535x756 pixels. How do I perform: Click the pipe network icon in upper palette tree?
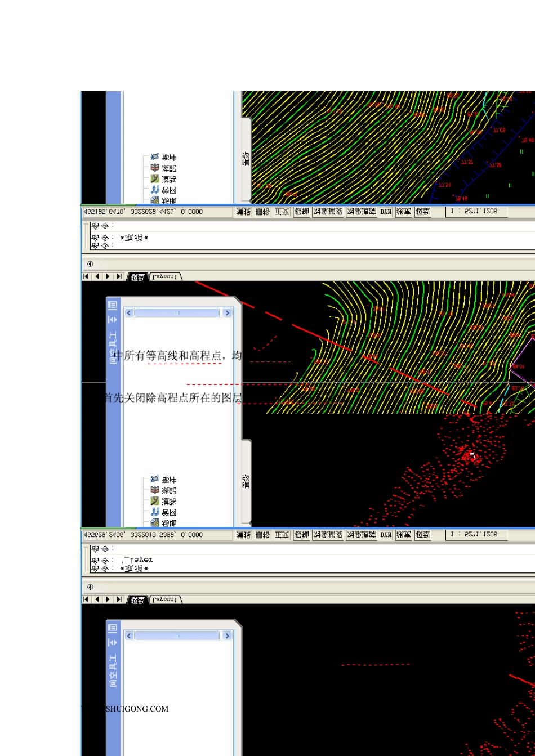coord(155,190)
